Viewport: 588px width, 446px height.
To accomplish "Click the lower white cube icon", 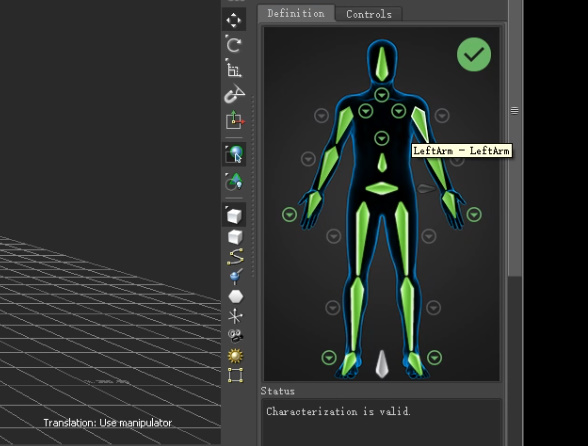I will coord(235,237).
